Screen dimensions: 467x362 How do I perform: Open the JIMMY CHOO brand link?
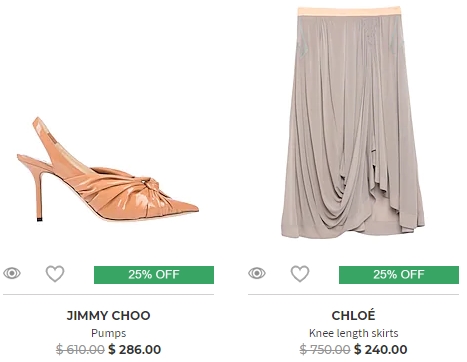click(108, 315)
